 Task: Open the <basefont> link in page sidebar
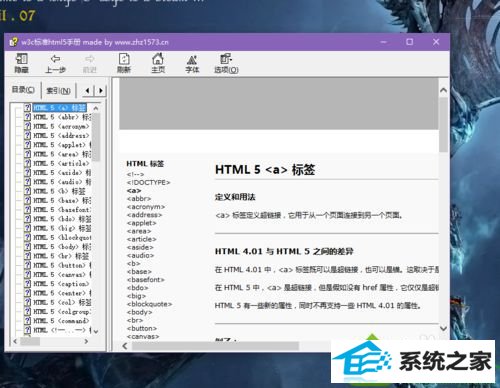click(x=146, y=280)
